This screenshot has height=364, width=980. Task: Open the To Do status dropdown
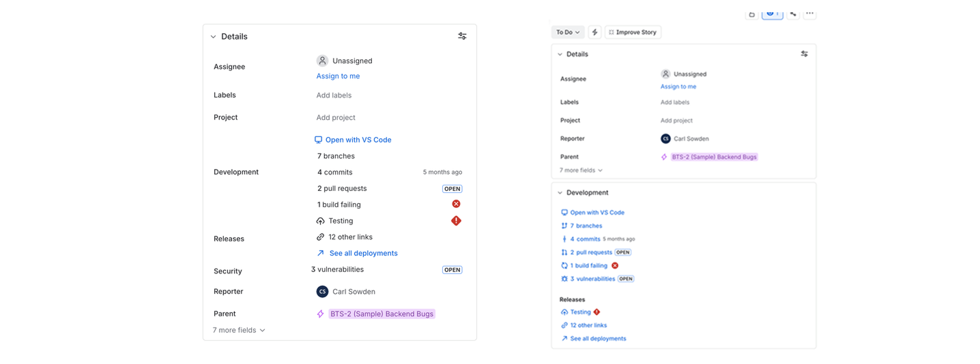pos(567,32)
